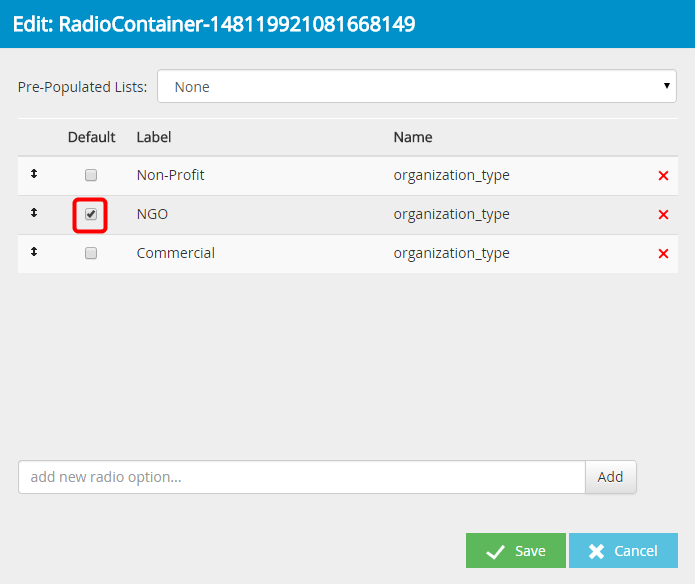
Task: Delete the Commercial radio option
Action: (662, 254)
